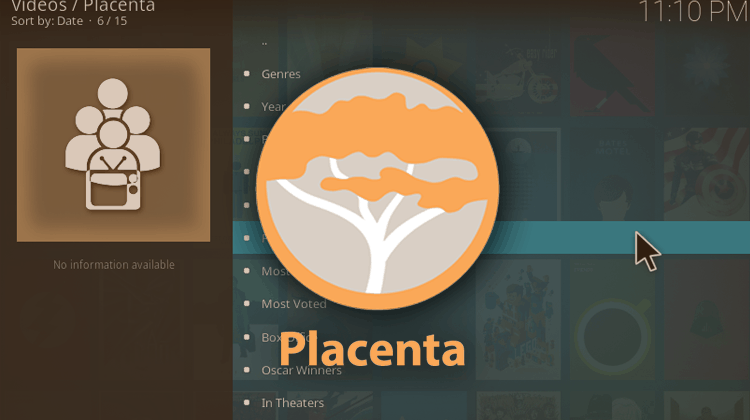The width and height of the screenshot is (750, 420).
Task: Click the bullet next to Oscar Winners
Action: (247, 369)
